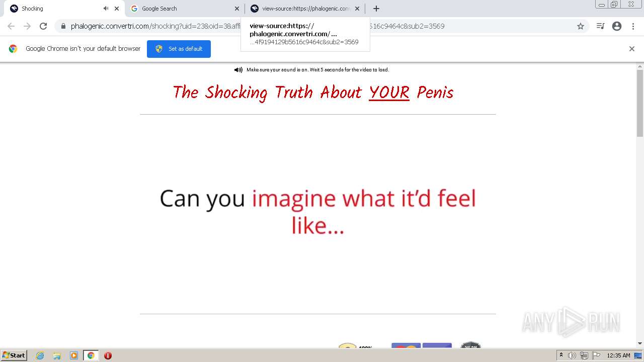
Task: Open the red Opera-style taskbar icon
Action: tap(108, 355)
